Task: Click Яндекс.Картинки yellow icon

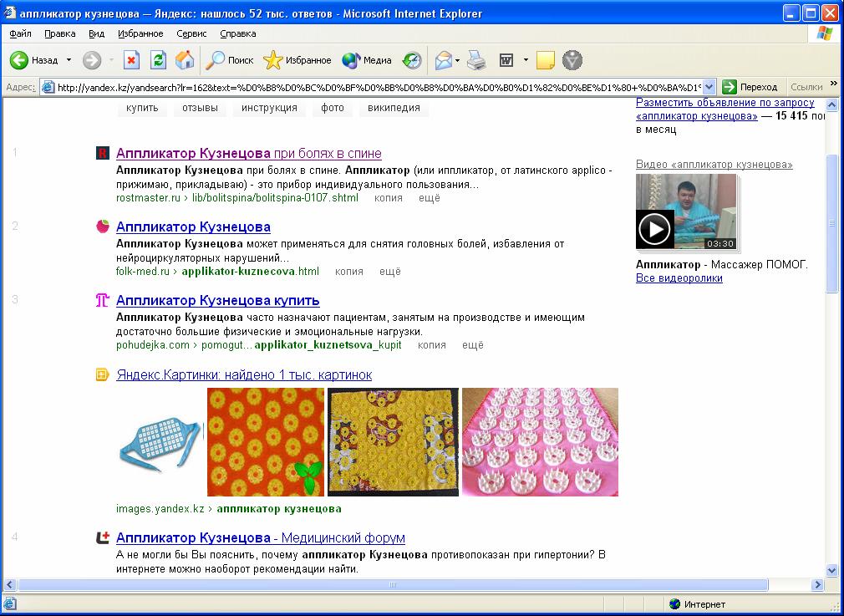Action: 102,374
